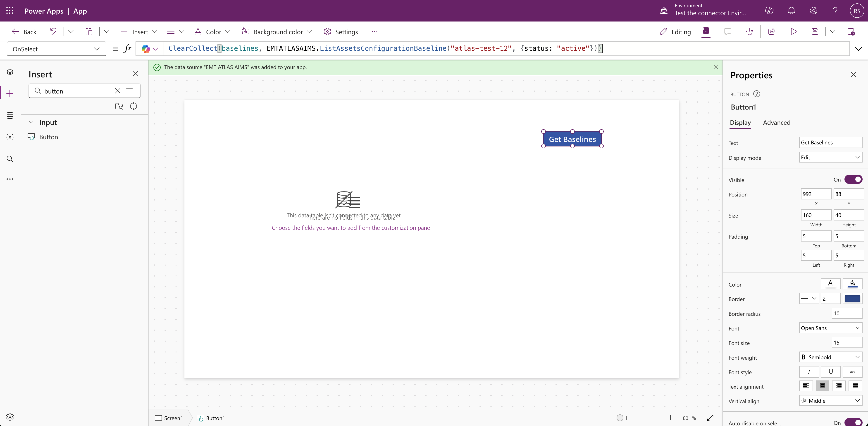
Task: Open the OnSelect property dropdown
Action: 56,49
